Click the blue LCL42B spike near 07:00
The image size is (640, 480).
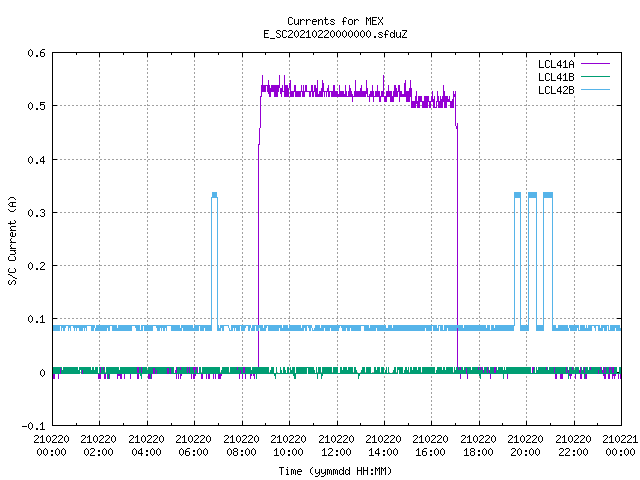[x=215, y=261]
